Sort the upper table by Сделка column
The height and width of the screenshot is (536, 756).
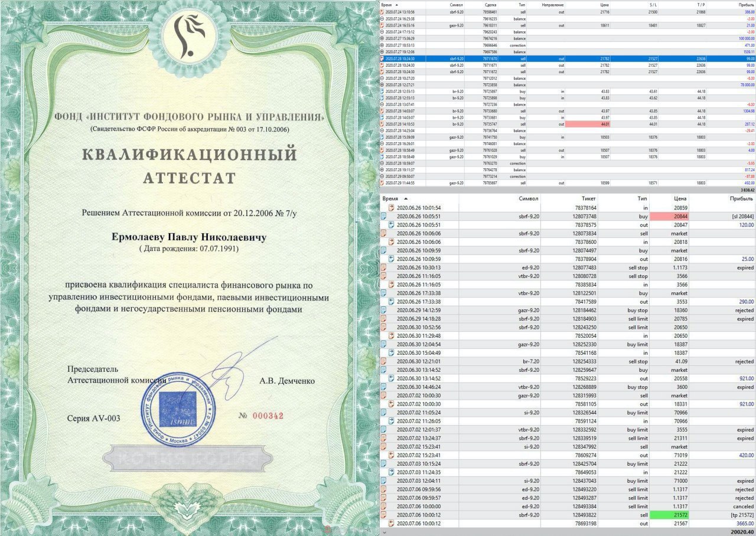490,5
